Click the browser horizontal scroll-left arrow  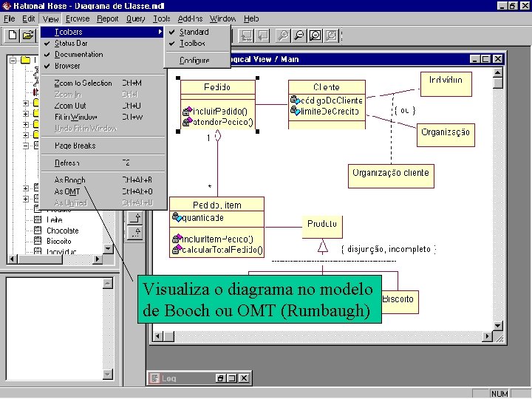13,259
